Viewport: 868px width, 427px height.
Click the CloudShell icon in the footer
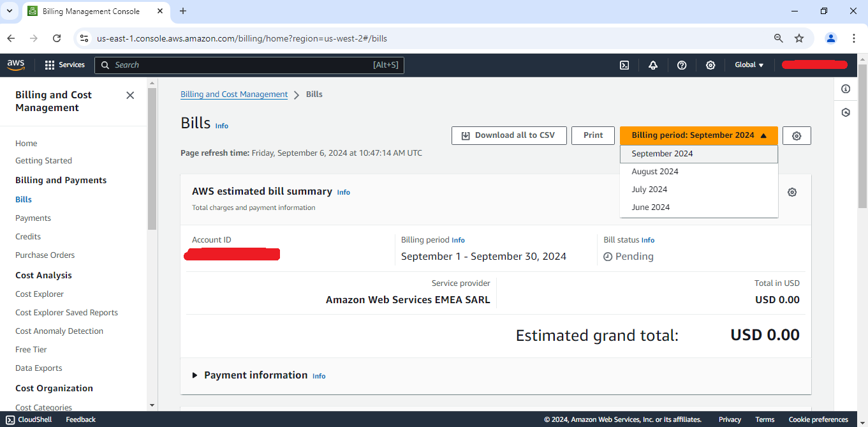(10, 419)
